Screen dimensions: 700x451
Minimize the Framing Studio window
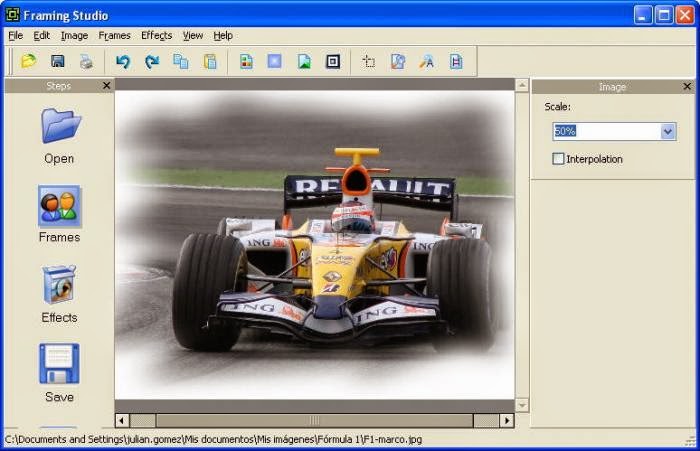click(x=643, y=15)
